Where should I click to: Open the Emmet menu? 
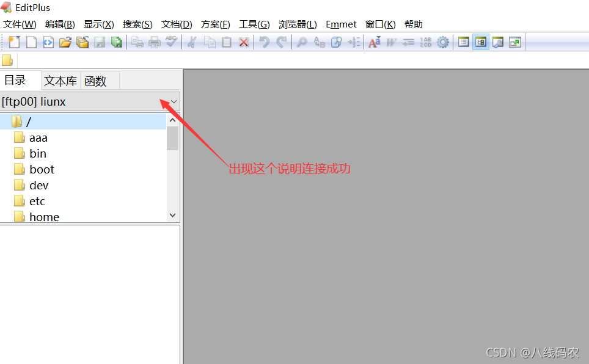[x=341, y=24]
